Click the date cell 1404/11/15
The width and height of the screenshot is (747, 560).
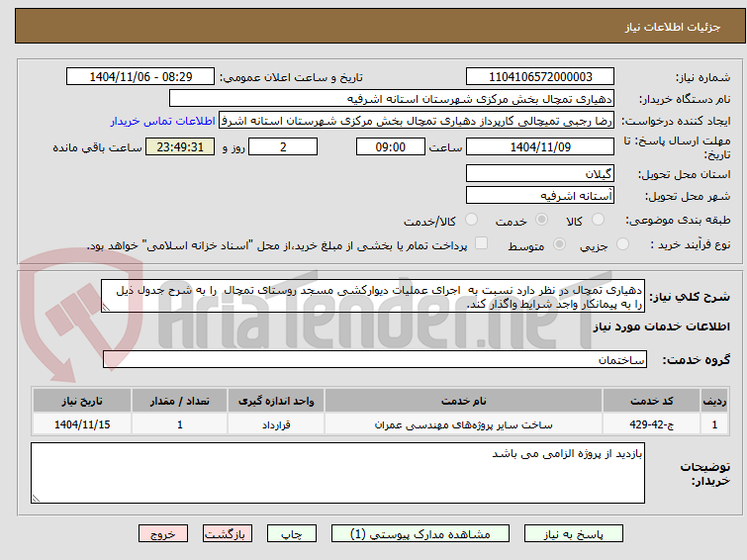(82, 424)
